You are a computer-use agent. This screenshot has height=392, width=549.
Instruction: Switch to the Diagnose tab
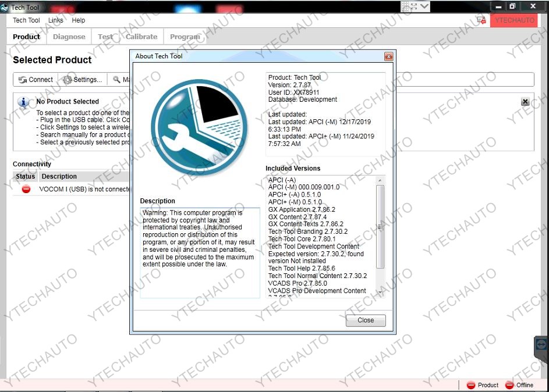coord(69,36)
